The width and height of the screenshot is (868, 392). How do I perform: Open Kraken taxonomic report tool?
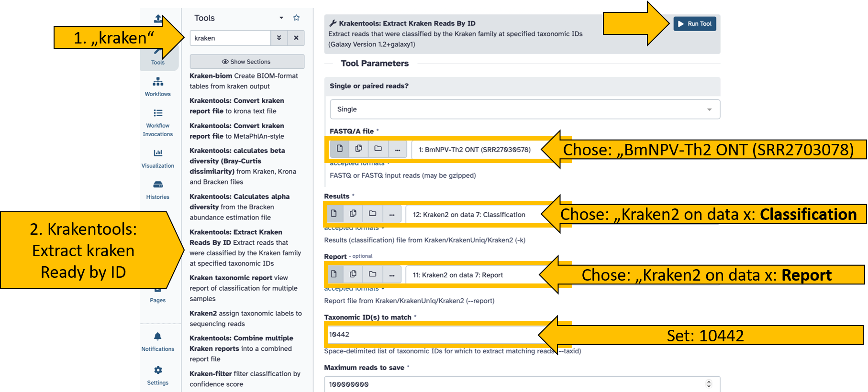tap(244, 288)
